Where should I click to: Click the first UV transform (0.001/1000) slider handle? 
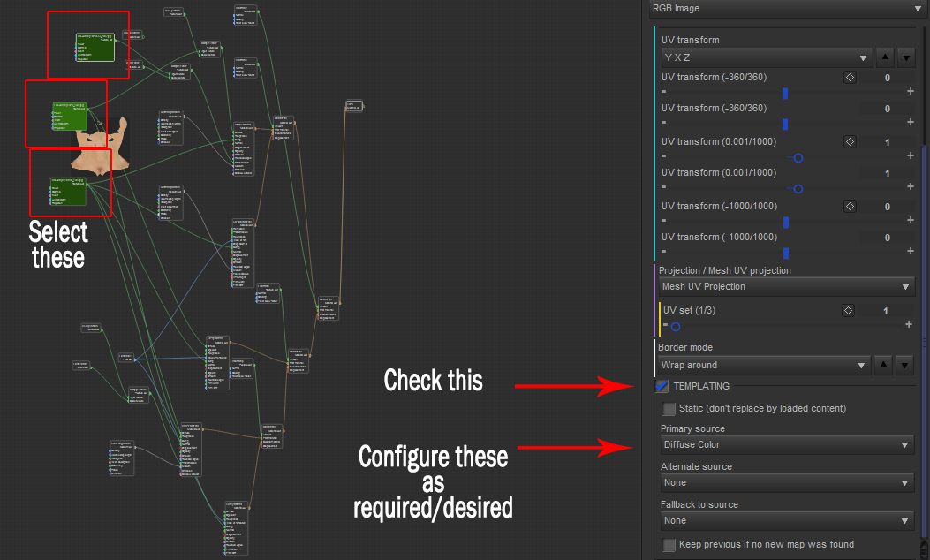tap(798, 158)
